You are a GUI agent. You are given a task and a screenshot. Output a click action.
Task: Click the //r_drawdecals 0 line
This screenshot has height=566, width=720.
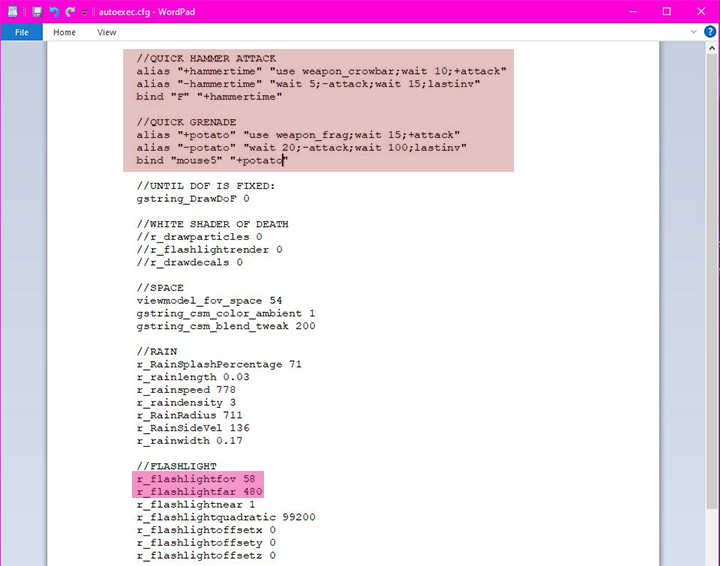190,262
